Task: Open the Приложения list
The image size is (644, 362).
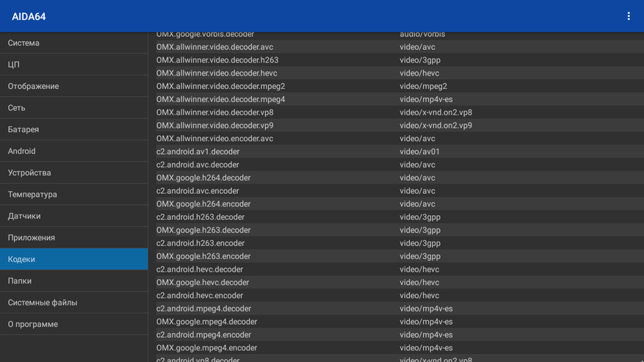Action: coord(74,237)
